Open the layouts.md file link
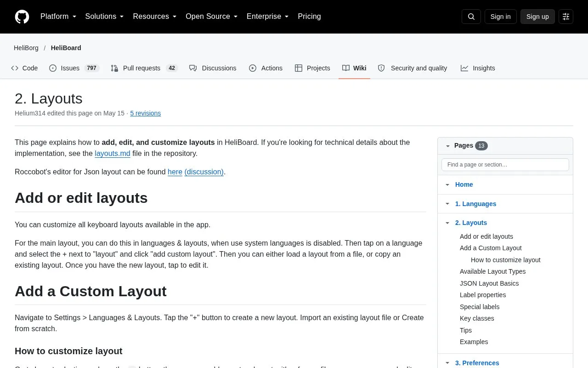The height and width of the screenshot is (368, 588). click(x=113, y=154)
